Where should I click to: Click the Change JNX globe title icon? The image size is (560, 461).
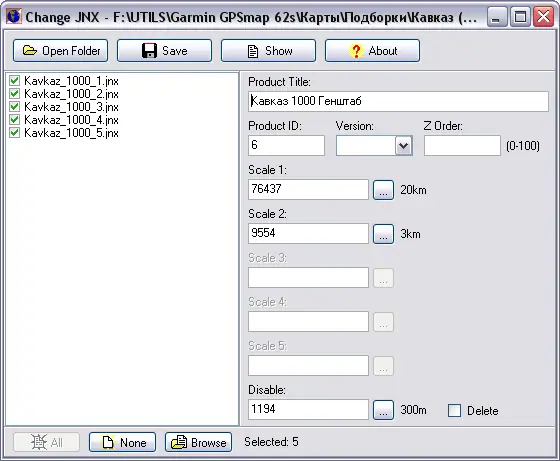[14, 16]
